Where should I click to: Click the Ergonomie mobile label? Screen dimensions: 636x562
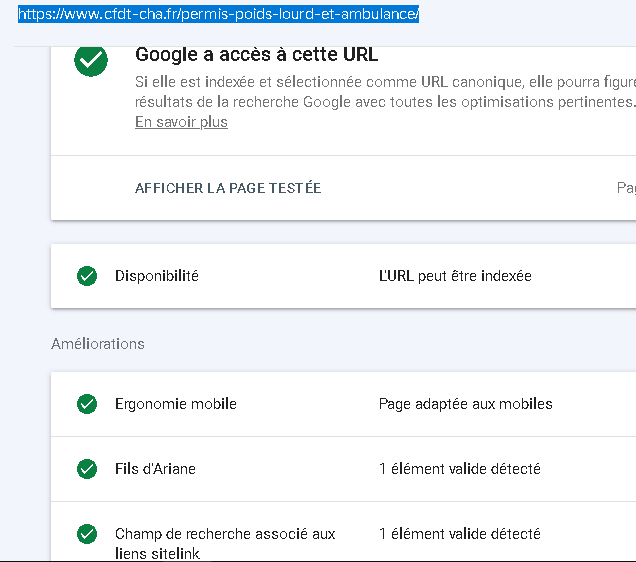(176, 404)
